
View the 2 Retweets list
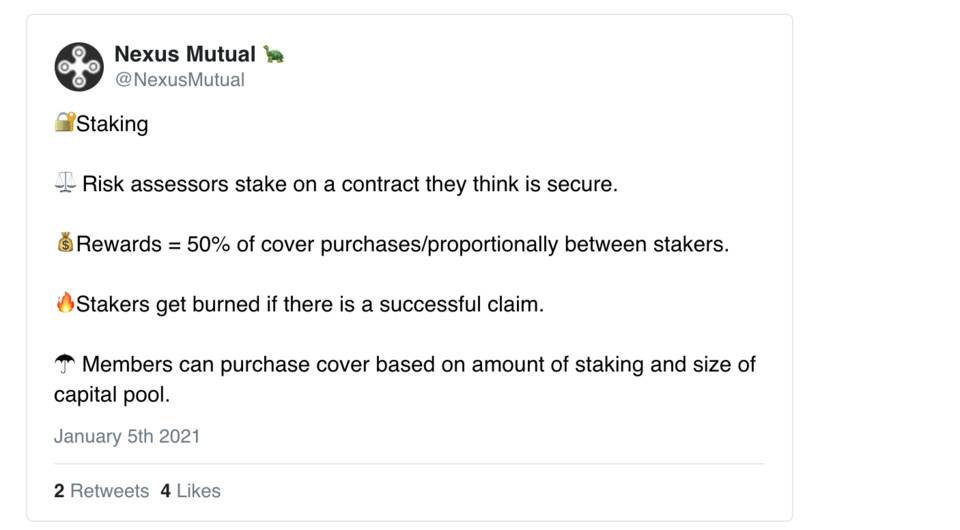(101, 491)
